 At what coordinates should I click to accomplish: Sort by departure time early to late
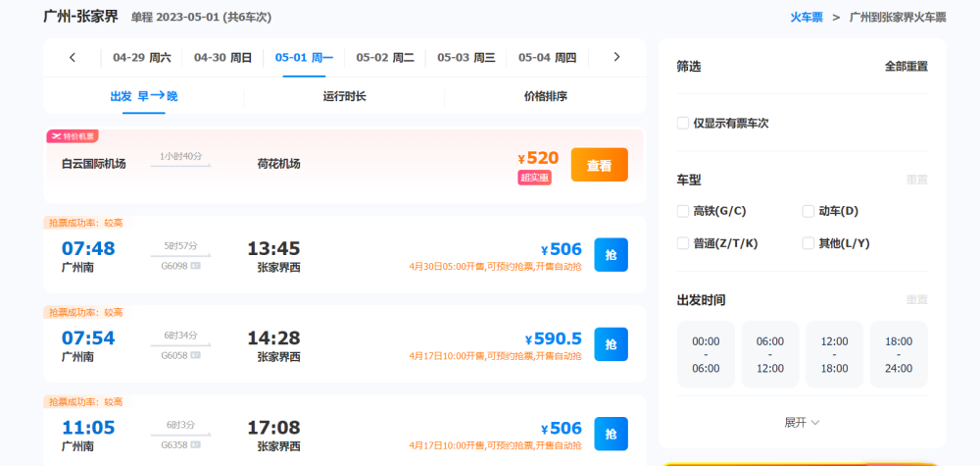click(144, 96)
